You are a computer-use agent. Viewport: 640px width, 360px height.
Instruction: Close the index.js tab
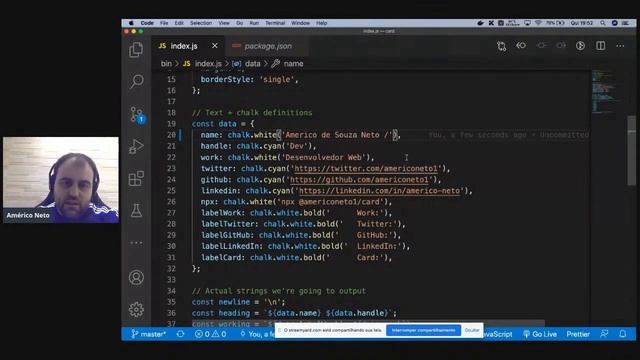pyautogui.click(x=215, y=46)
